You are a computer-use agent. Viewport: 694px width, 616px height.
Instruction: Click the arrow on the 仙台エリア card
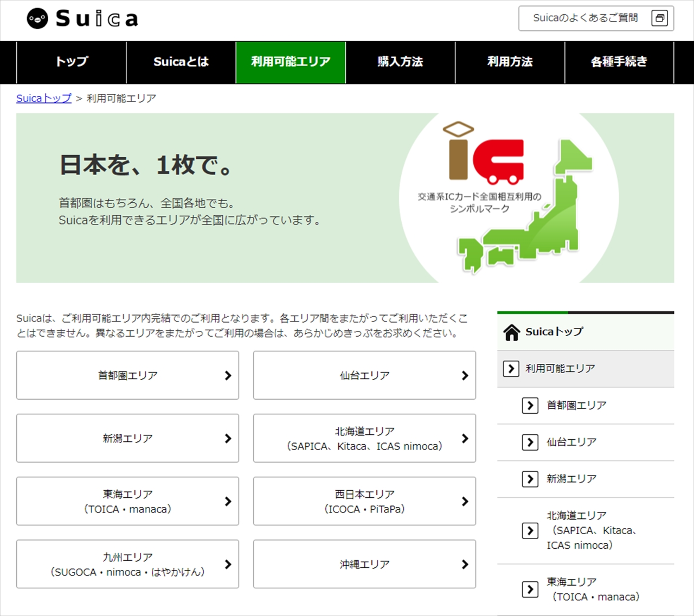pyautogui.click(x=465, y=375)
